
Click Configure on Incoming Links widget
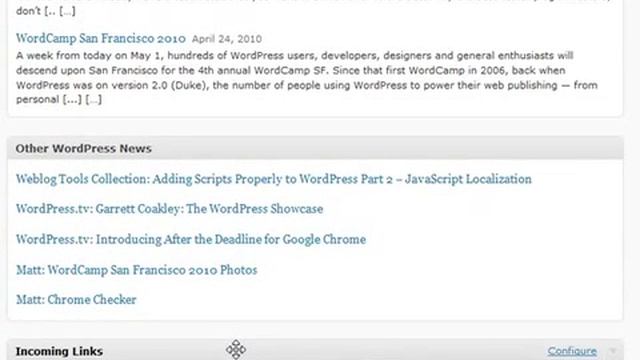click(572, 351)
